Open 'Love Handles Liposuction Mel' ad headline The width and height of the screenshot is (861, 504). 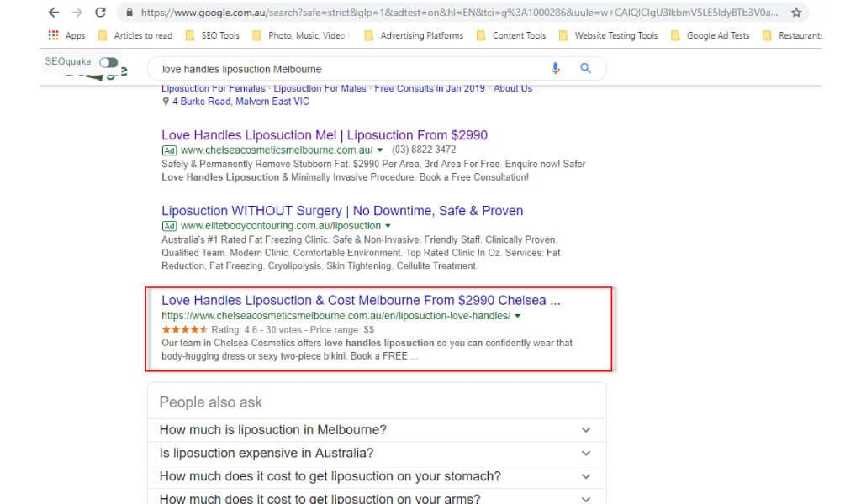click(x=325, y=135)
